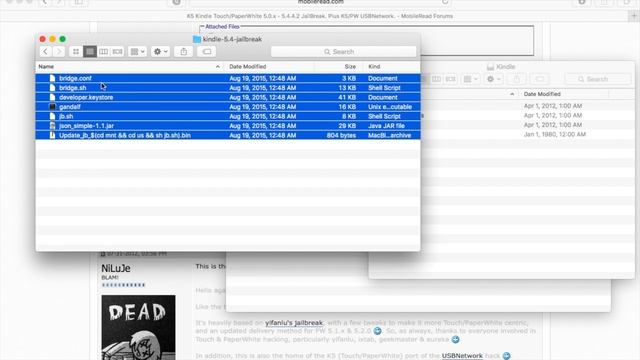Focus the Search field in Kindle window

[598, 79]
